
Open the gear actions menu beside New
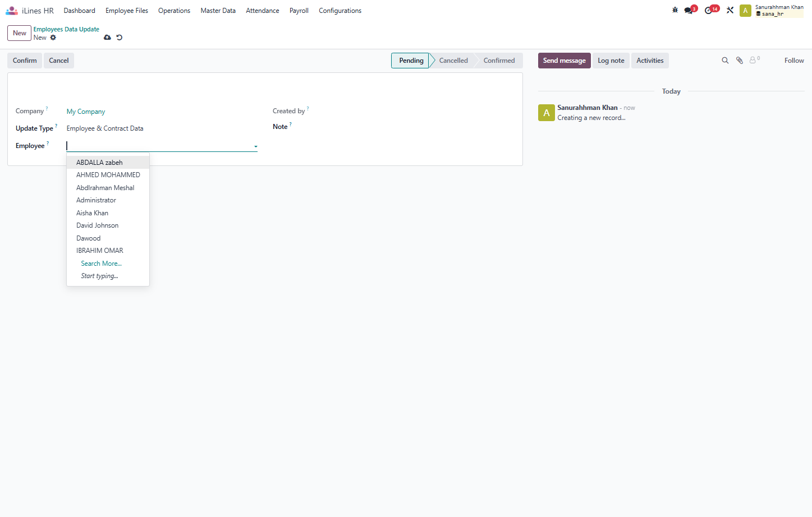pyautogui.click(x=53, y=38)
